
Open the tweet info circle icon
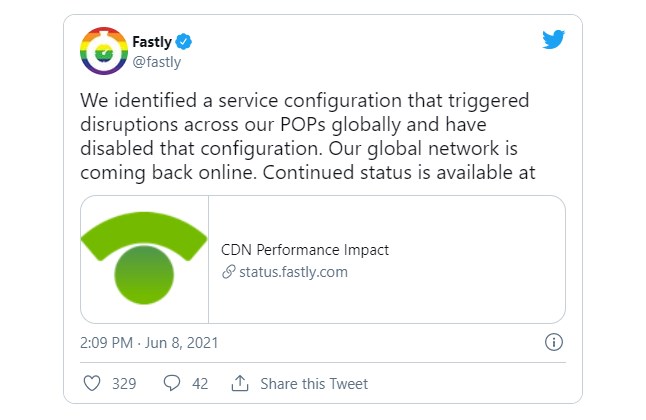click(553, 343)
